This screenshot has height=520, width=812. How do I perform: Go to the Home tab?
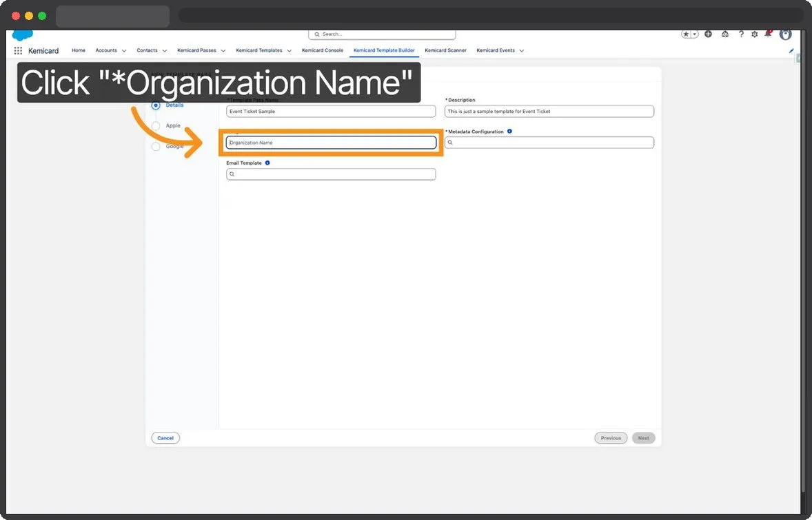point(79,50)
